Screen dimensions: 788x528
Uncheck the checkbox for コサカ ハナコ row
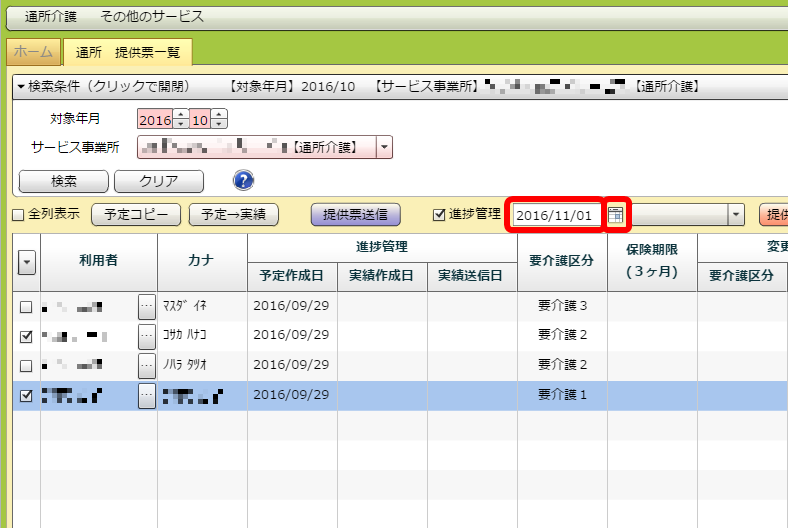[26, 337]
